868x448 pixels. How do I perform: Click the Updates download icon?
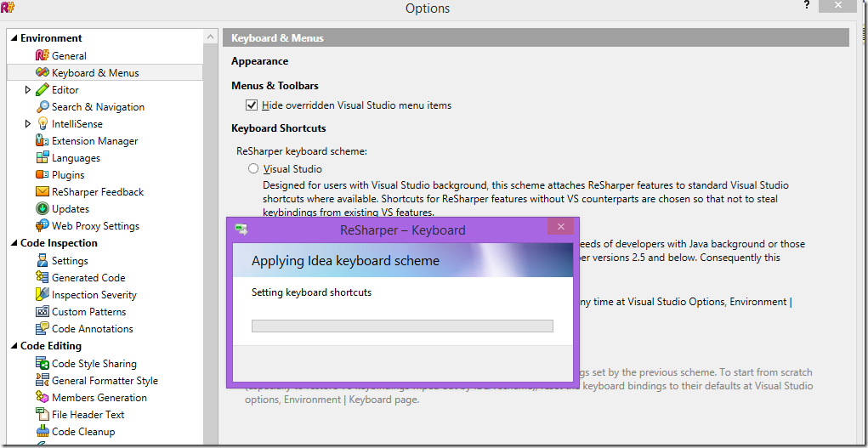click(x=42, y=209)
